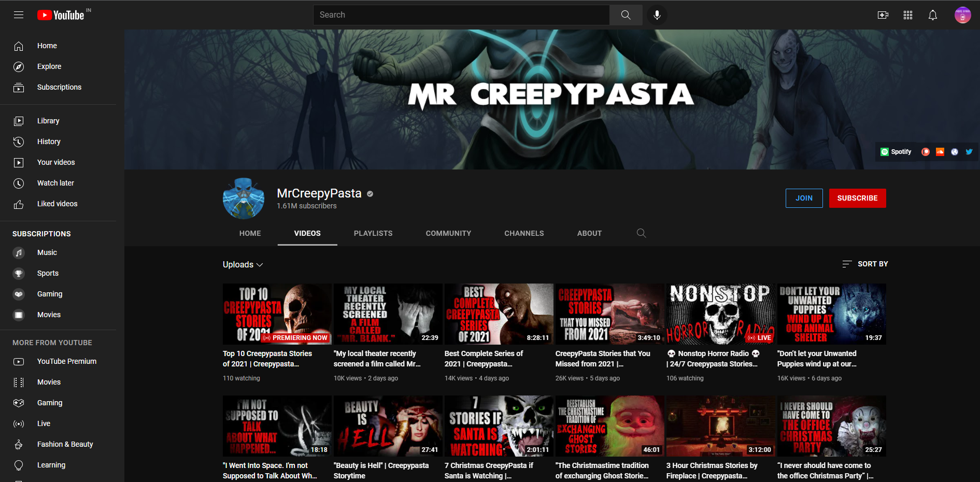
Task: Open the Spotify link on banner
Action: [x=896, y=152]
